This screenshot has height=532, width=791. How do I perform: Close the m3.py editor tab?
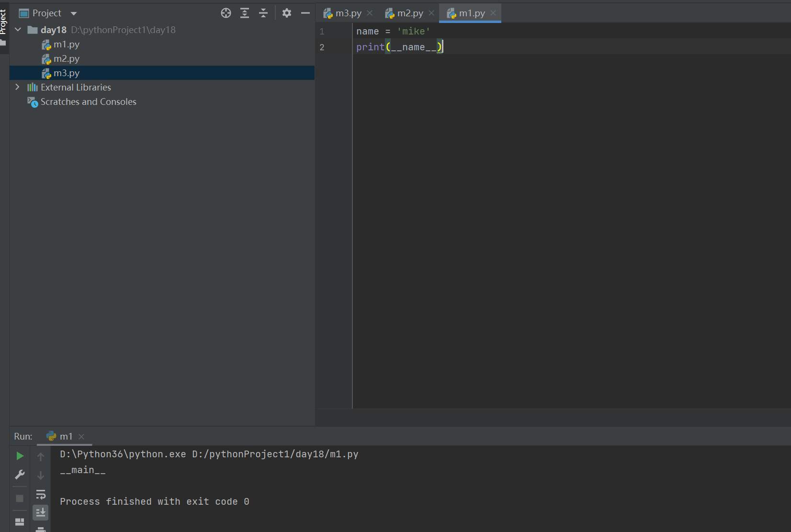click(370, 13)
